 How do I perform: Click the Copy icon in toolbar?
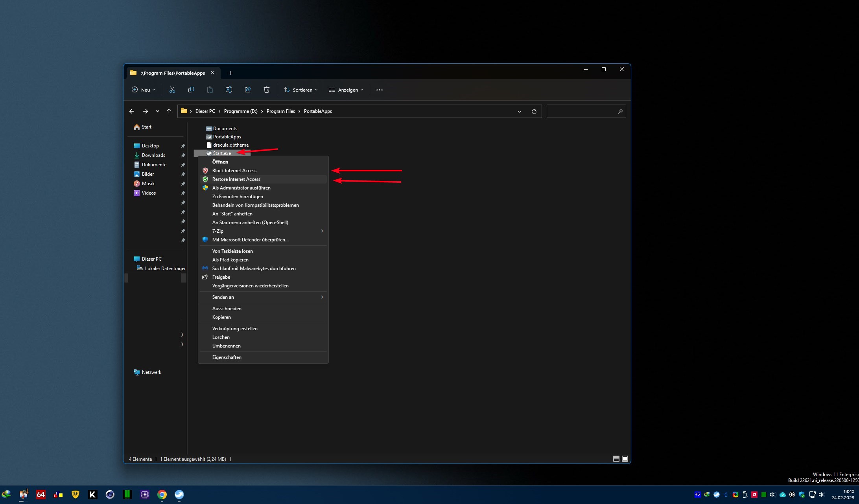191,90
